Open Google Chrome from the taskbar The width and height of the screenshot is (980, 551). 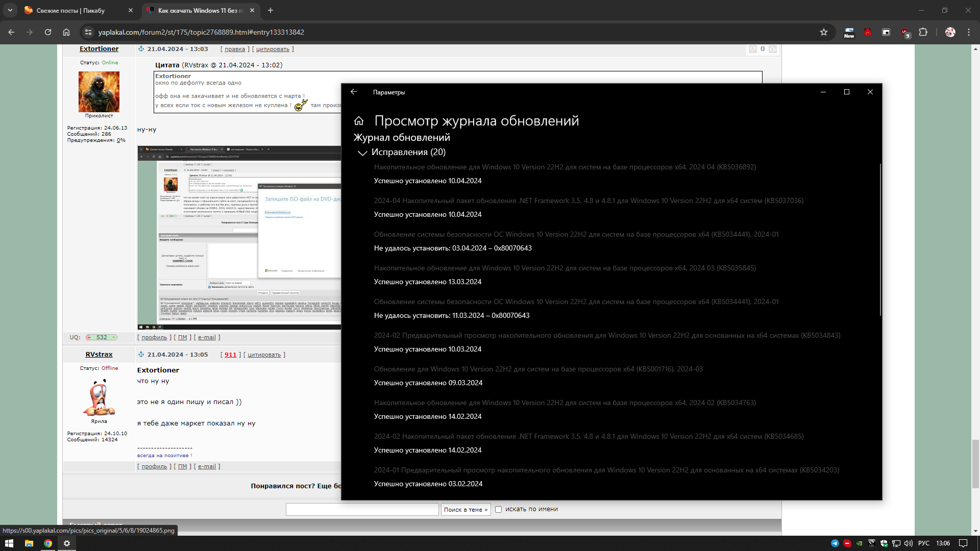click(48, 543)
